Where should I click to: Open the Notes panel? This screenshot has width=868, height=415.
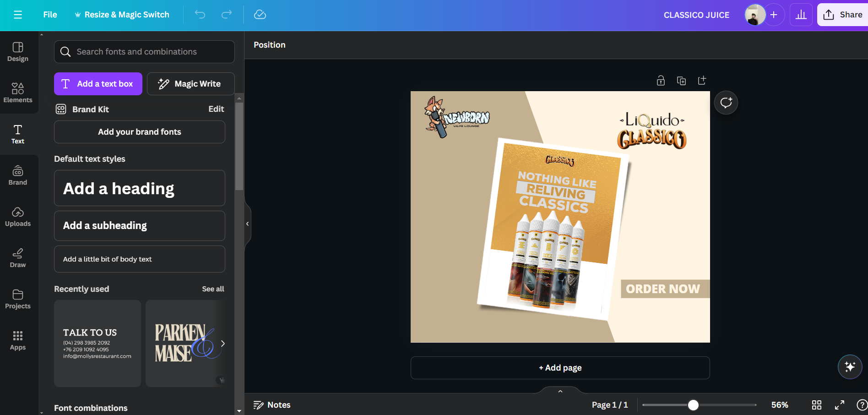click(x=272, y=405)
